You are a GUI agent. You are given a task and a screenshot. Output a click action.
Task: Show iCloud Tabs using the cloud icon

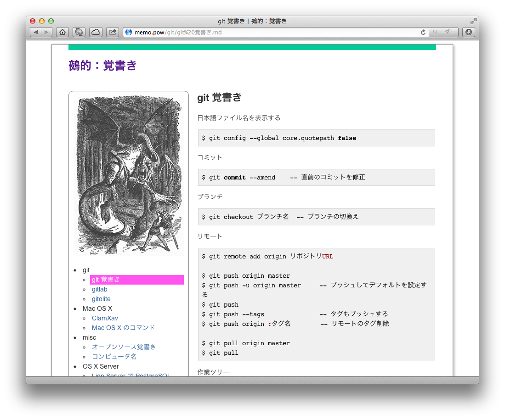point(96,32)
